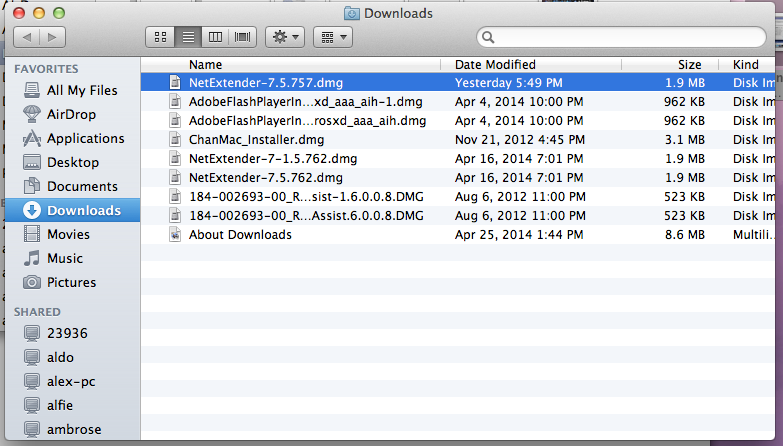Sort by Name column header
This screenshot has width=783, height=446.
pos(291,64)
